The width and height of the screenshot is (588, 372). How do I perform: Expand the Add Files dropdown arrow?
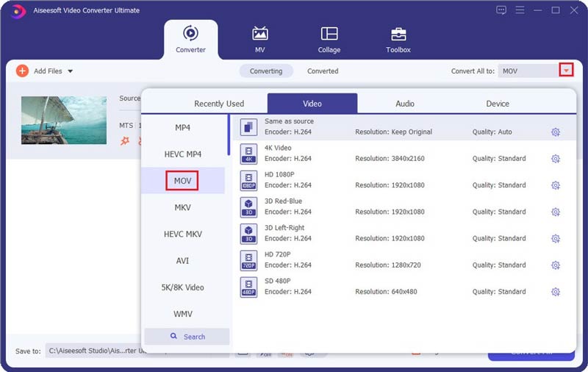point(70,71)
